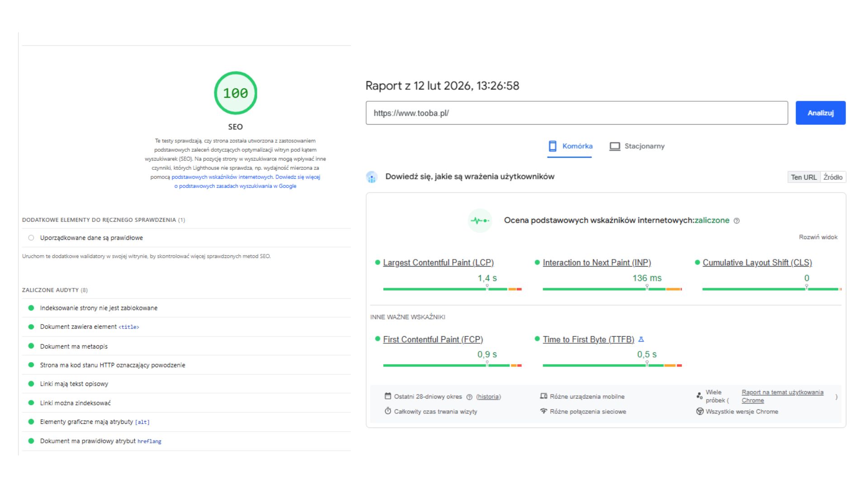Click help icon beside 28-day period label
This screenshot has height=488, width=868.
(x=469, y=397)
